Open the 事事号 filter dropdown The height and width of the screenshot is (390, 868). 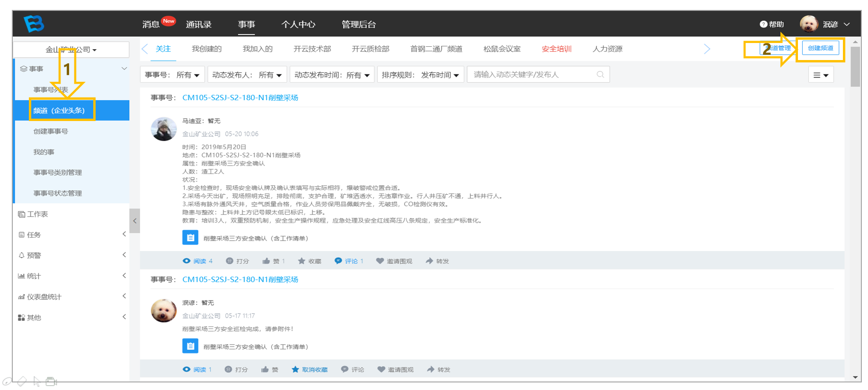172,75
